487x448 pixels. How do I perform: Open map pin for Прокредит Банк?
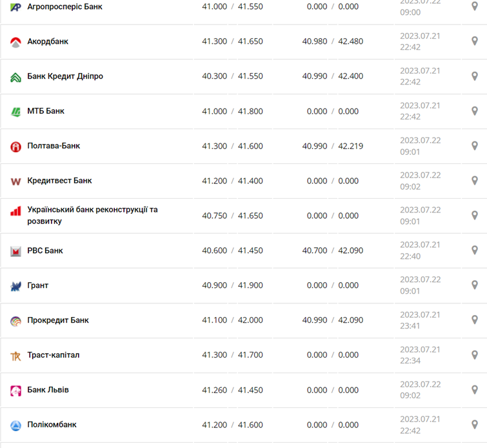pyautogui.click(x=475, y=320)
